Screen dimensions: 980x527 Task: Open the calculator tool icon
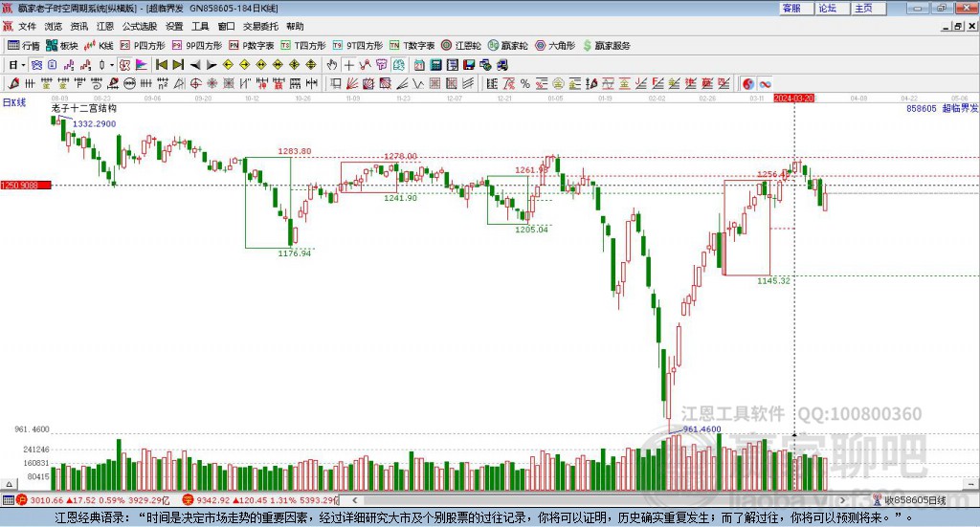click(435, 65)
